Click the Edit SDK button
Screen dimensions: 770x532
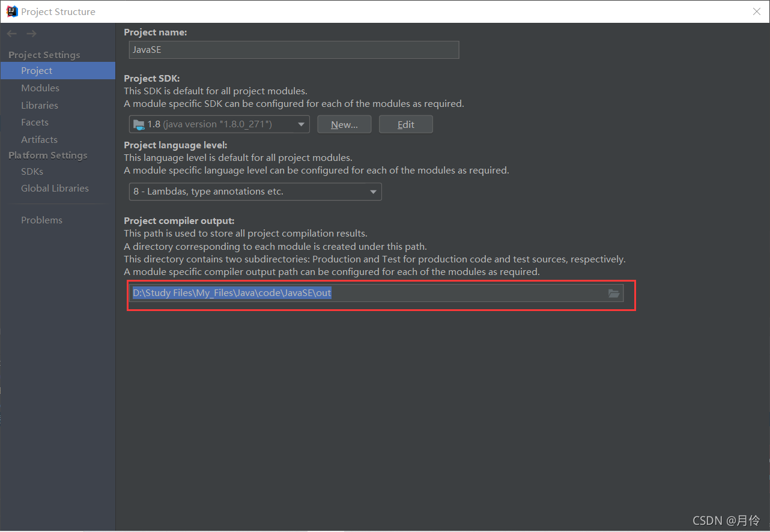pos(406,124)
